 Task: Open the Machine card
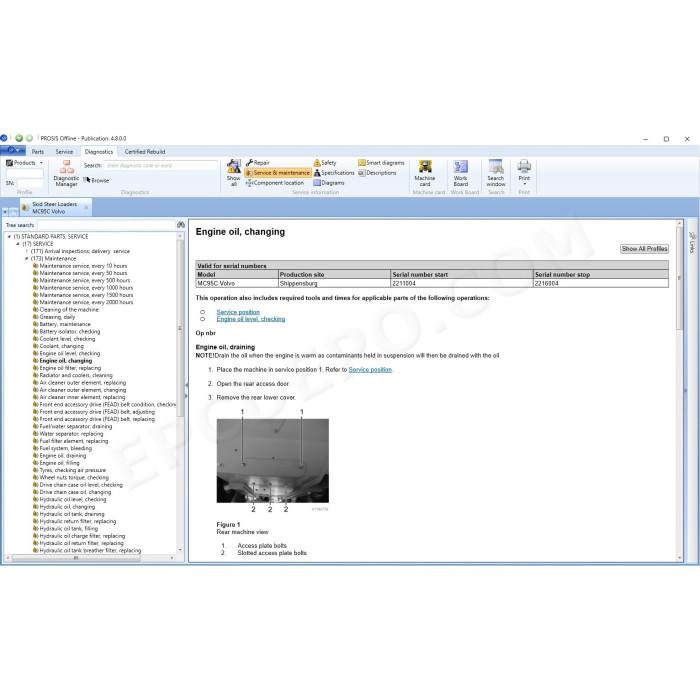pos(425,173)
